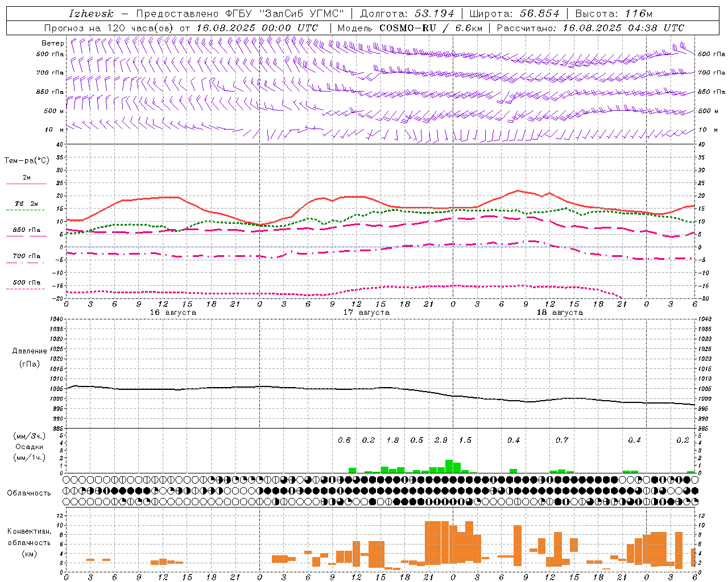
Task: Click the 1.8 three-hour precipitation value
Action: coord(392,440)
